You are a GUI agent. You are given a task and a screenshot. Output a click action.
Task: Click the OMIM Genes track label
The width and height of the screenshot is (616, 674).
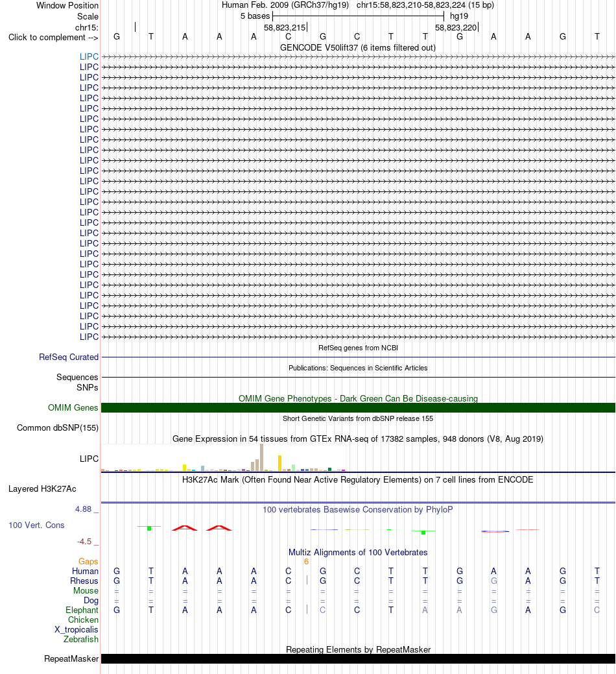coord(73,408)
